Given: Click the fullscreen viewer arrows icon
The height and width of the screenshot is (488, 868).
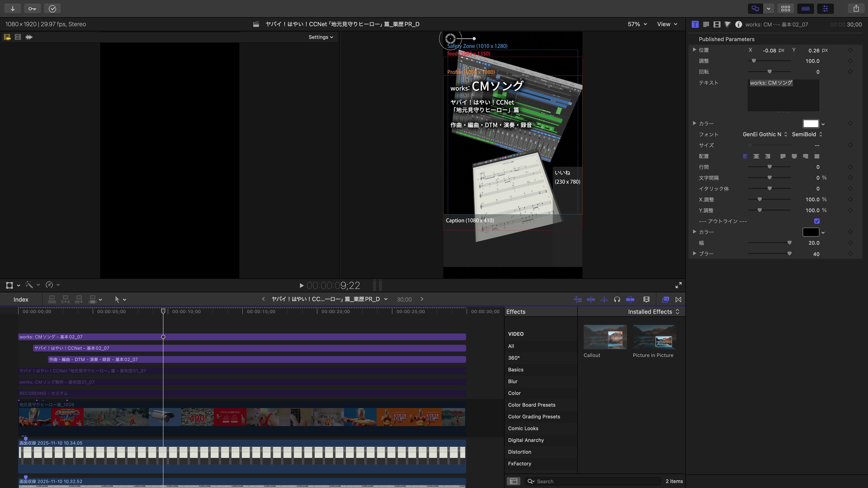Looking at the screenshot, I should point(678,285).
